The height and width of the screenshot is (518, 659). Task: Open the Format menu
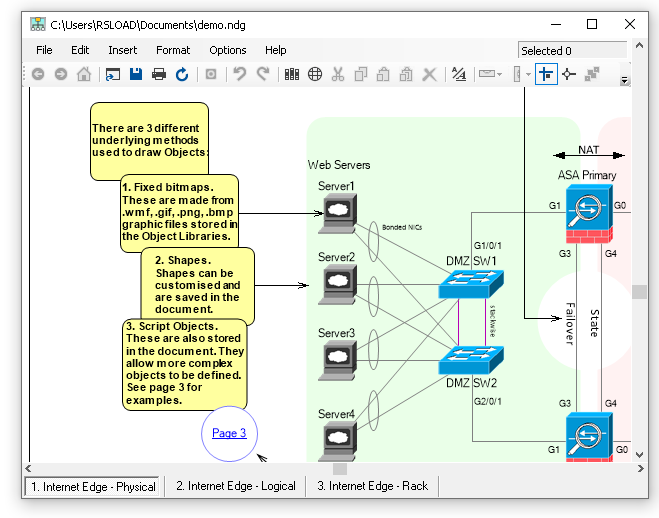pos(173,50)
